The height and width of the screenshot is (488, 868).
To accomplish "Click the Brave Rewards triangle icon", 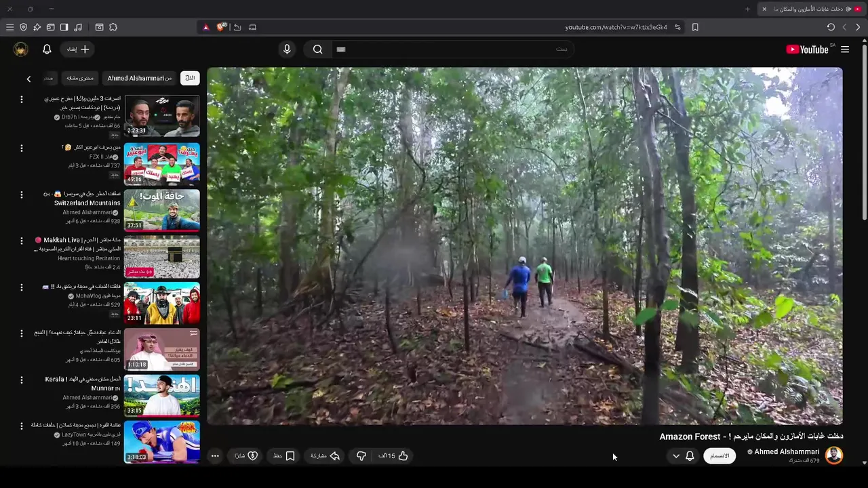I will [x=206, y=27].
